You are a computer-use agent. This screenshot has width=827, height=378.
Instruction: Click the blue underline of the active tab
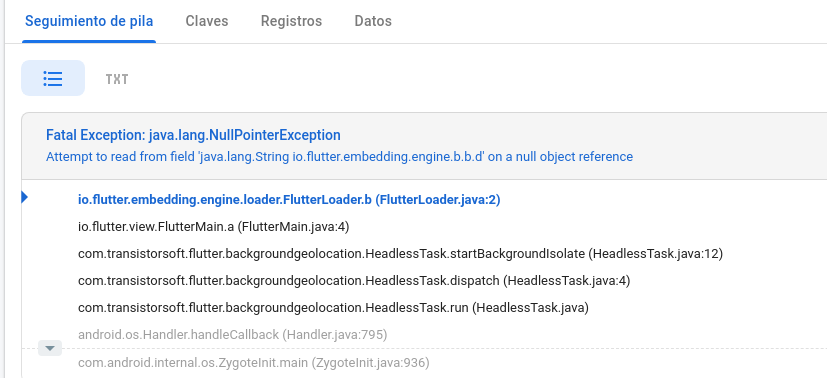coord(89,41)
